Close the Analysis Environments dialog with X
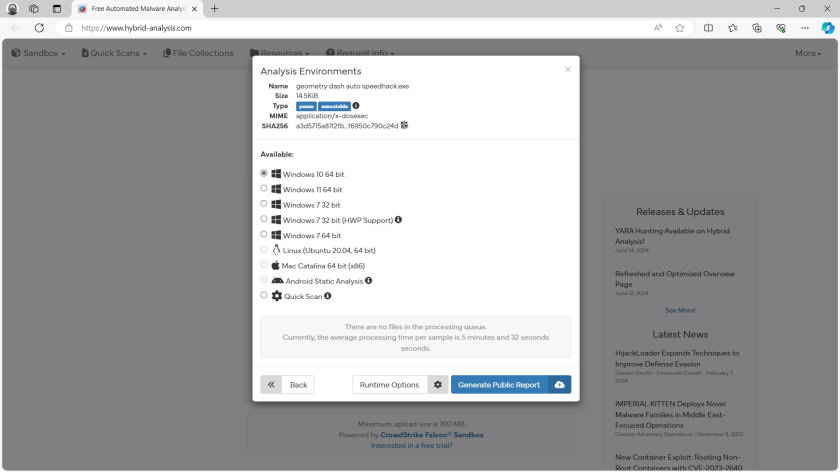This screenshot has width=840, height=472. pos(568,70)
